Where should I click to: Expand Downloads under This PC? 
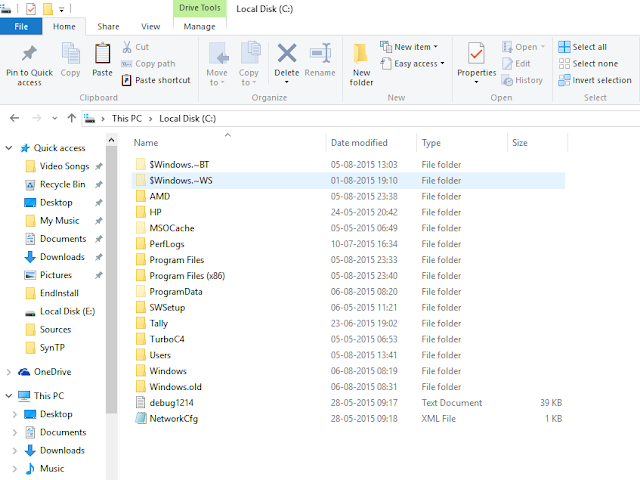point(15,451)
